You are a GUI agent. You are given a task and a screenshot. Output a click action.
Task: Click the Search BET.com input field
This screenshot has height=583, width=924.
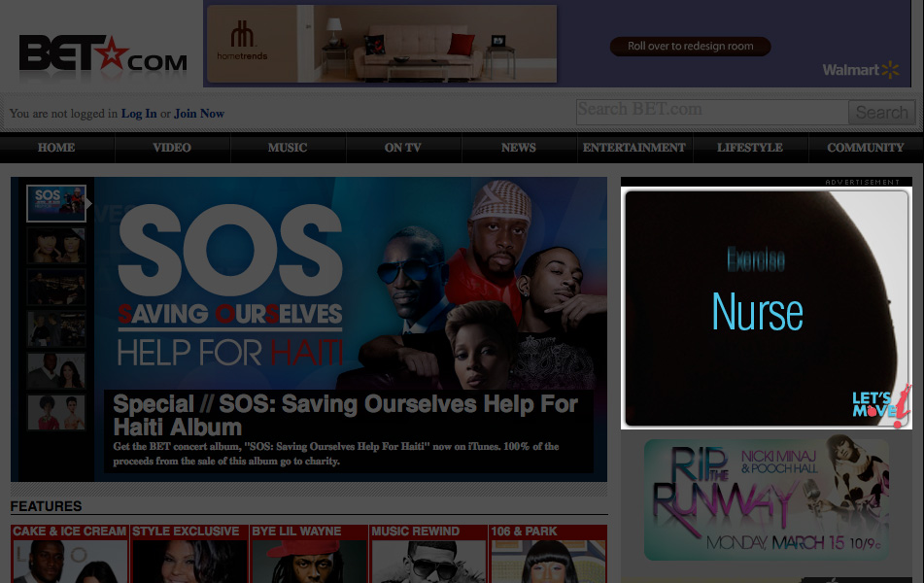[x=711, y=111]
